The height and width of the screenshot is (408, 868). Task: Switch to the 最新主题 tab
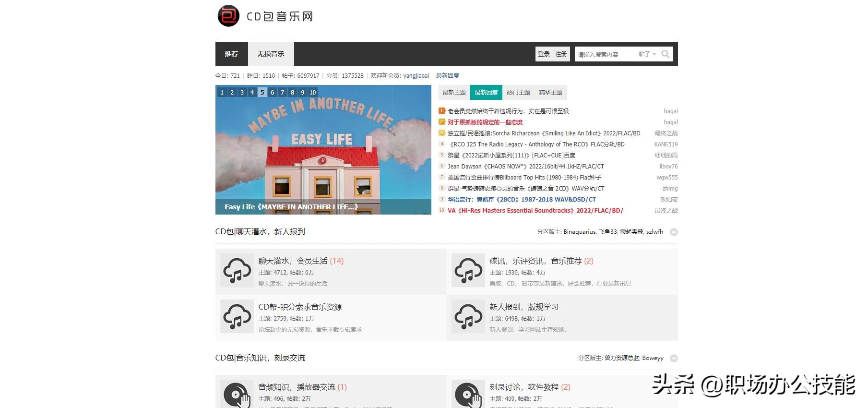tap(454, 93)
